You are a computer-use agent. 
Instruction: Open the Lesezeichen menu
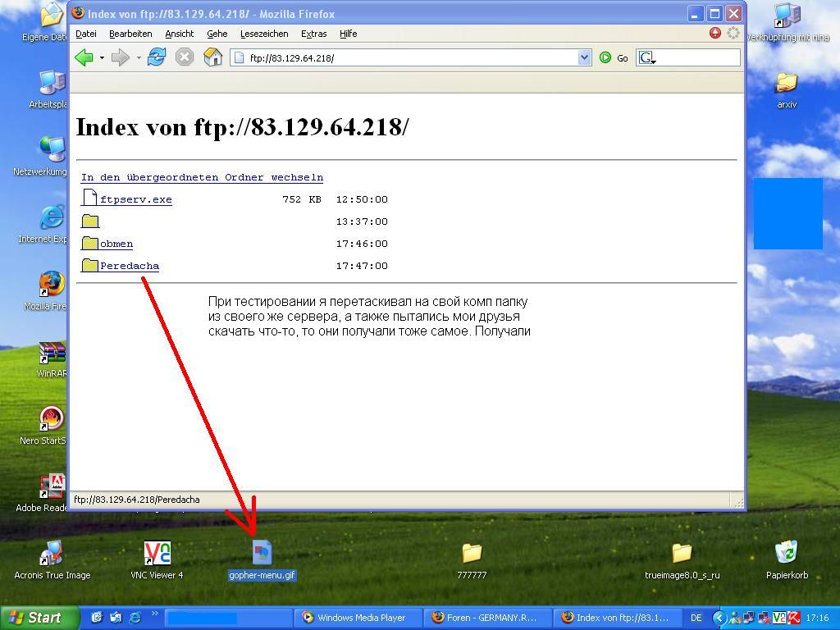pyautogui.click(x=263, y=34)
